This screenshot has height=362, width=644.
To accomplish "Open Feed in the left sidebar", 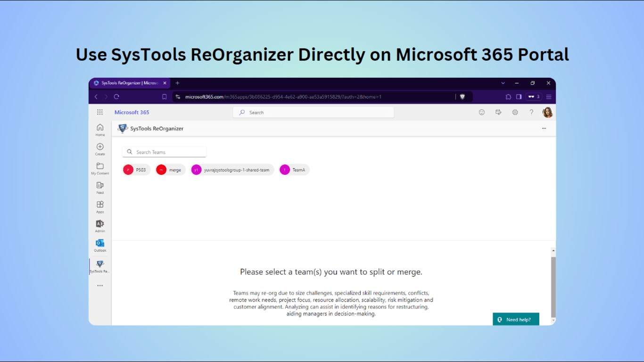I will [x=100, y=188].
